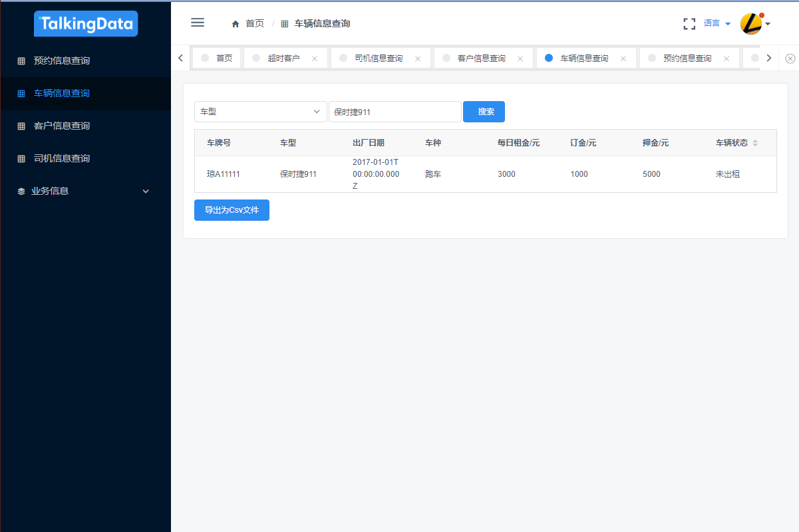
Task: Open 司机信息查询 in the sidebar
Action: (x=85, y=158)
